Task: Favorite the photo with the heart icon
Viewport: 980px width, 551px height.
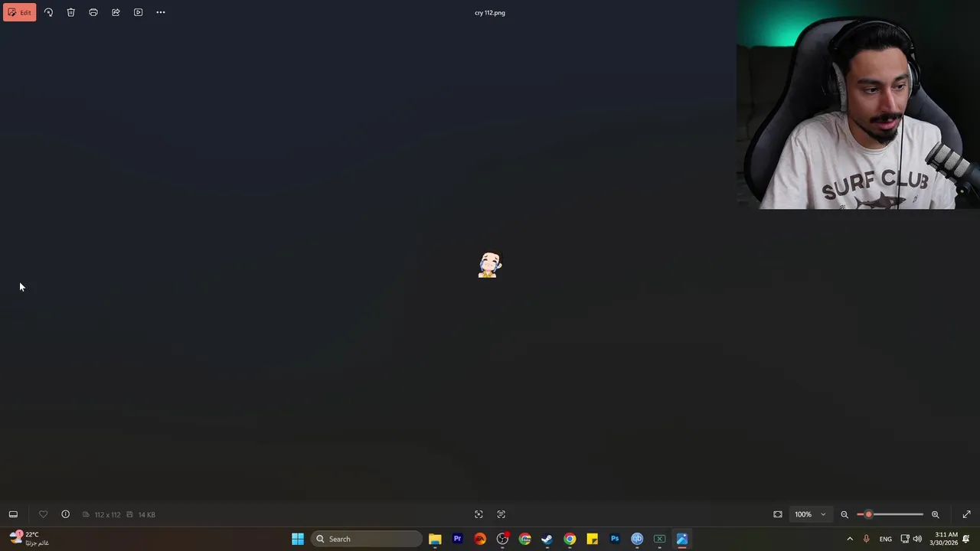Action: pos(43,514)
